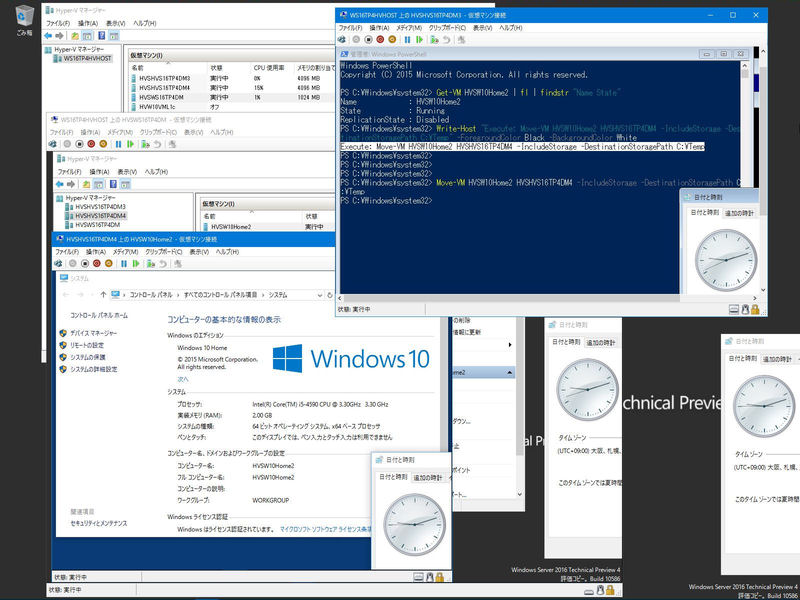800x600 pixels.
Task: Open デバイス マネージャー link in System window
Action: coord(94,333)
